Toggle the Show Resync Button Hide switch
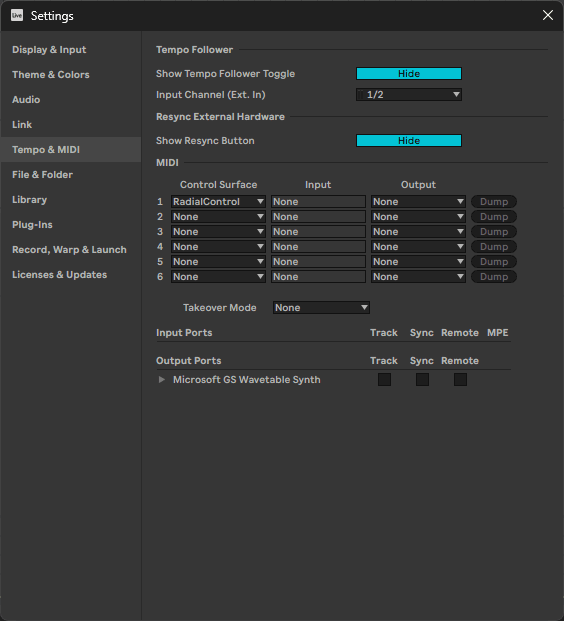The image size is (564, 621). coord(409,141)
